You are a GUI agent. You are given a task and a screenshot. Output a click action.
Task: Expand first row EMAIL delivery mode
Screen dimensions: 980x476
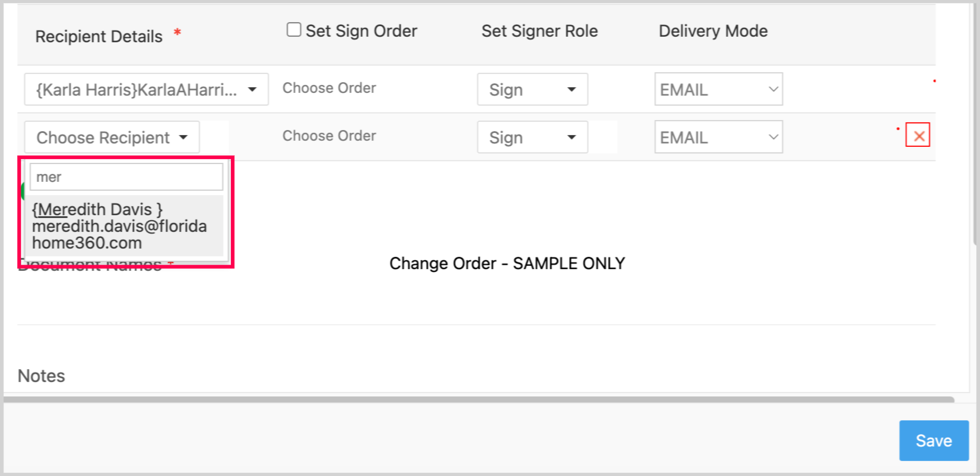(x=718, y=90)
